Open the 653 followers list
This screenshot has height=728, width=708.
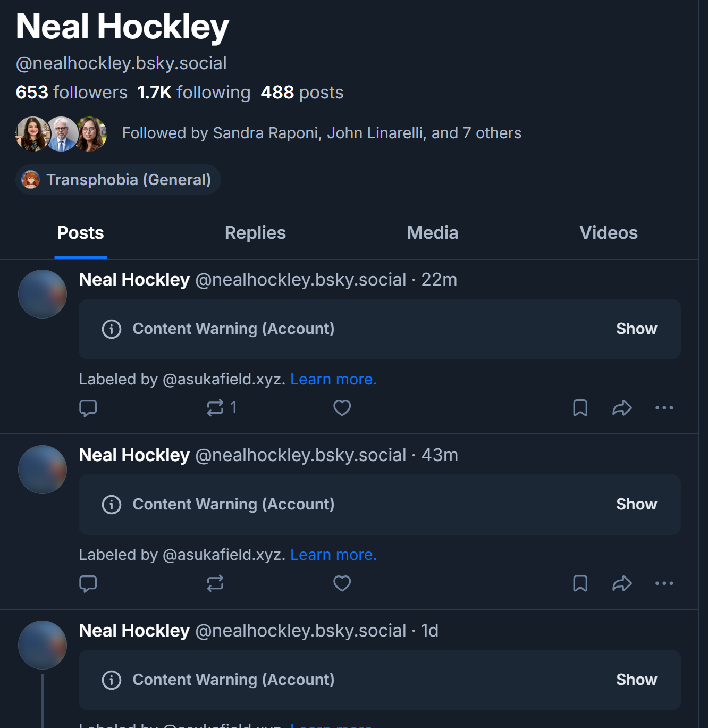click(x=72, y=93)
